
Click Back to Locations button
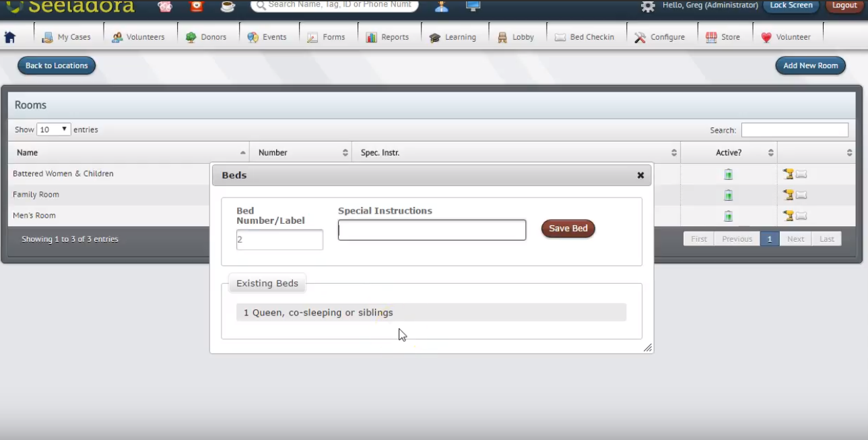point(57,65)
